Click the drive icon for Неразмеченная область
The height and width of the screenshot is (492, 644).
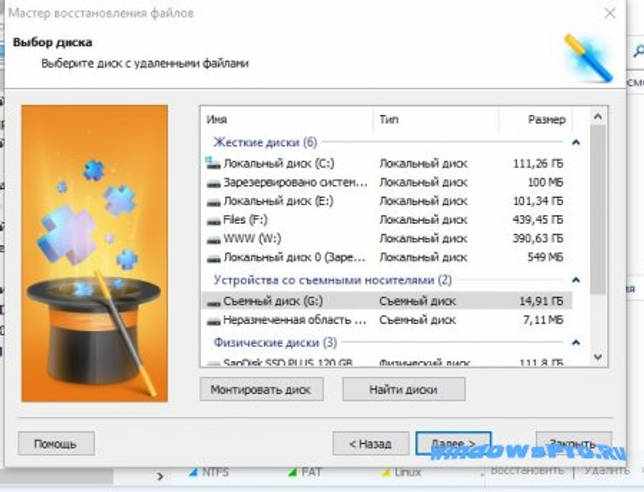(214, 321)
